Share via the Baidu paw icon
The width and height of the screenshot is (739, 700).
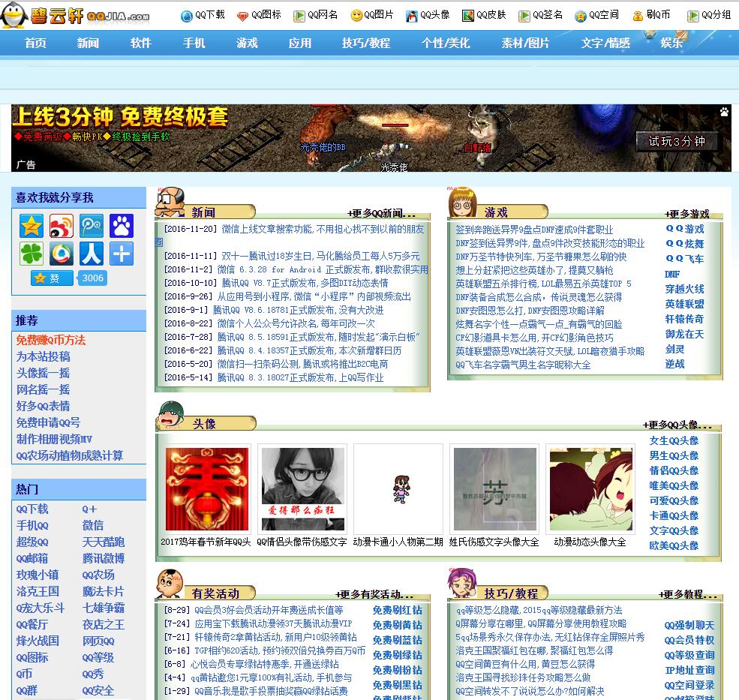(122, 226)
